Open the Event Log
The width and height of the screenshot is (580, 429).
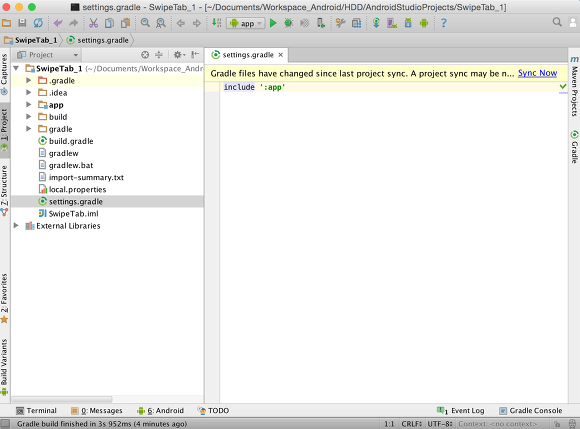coord(461,411)
